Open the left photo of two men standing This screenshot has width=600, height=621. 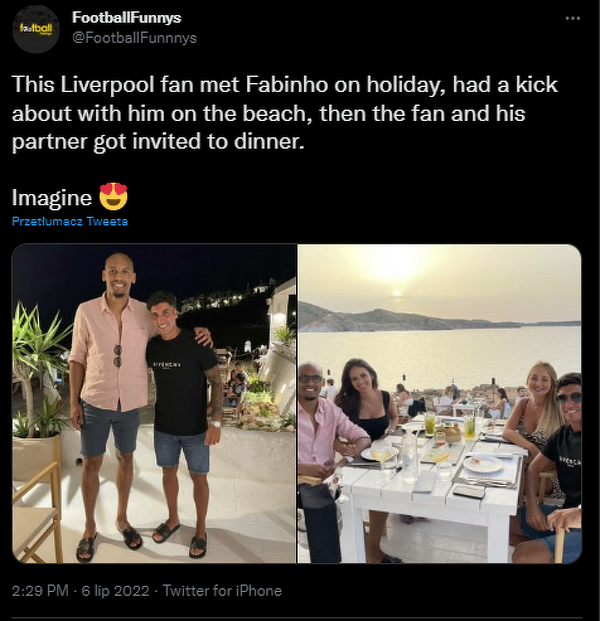tap(154, 403)
